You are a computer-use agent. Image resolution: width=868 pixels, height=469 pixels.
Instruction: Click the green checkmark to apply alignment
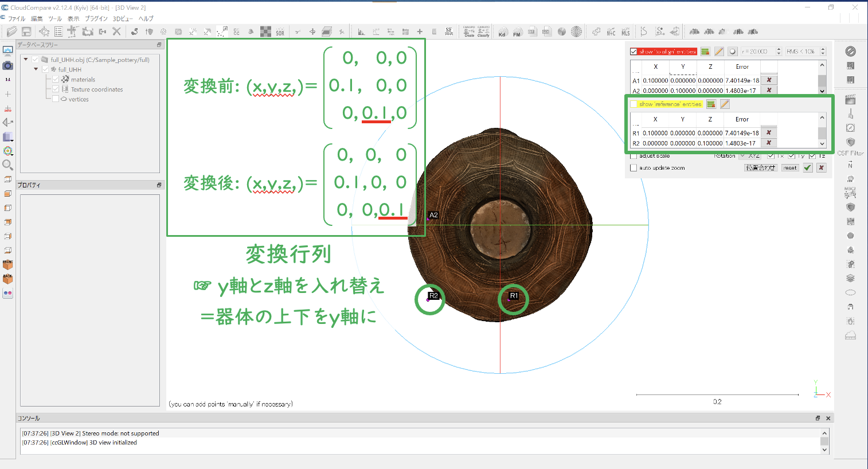(808, 168)
